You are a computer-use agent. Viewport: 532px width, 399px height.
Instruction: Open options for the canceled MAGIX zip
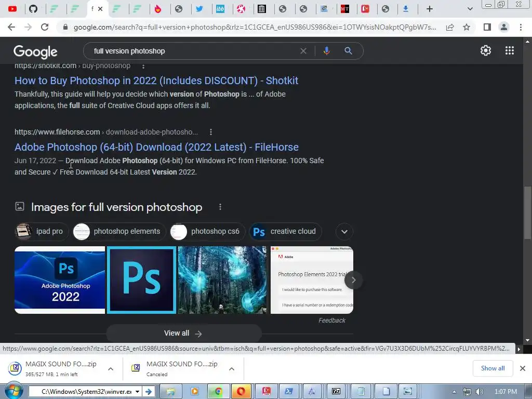tap(231, 369)
